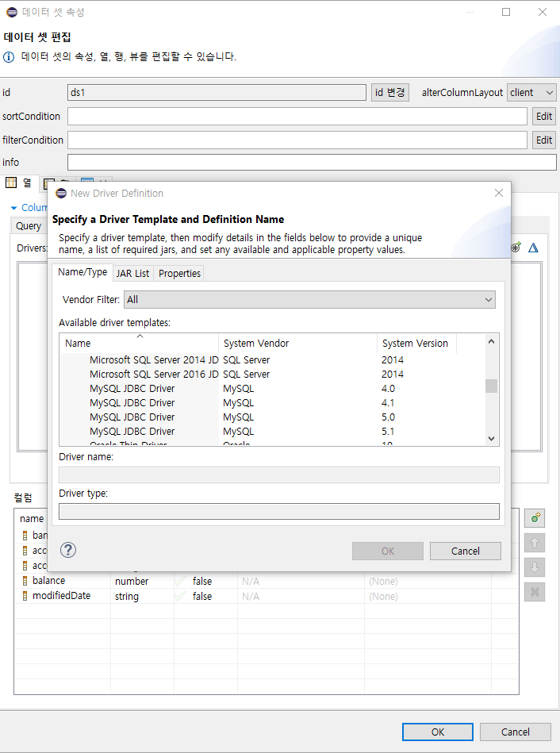Click the new driver definition icon
Image resolution: width=560 pixels, height=753 pixels.
coord(516,248)
